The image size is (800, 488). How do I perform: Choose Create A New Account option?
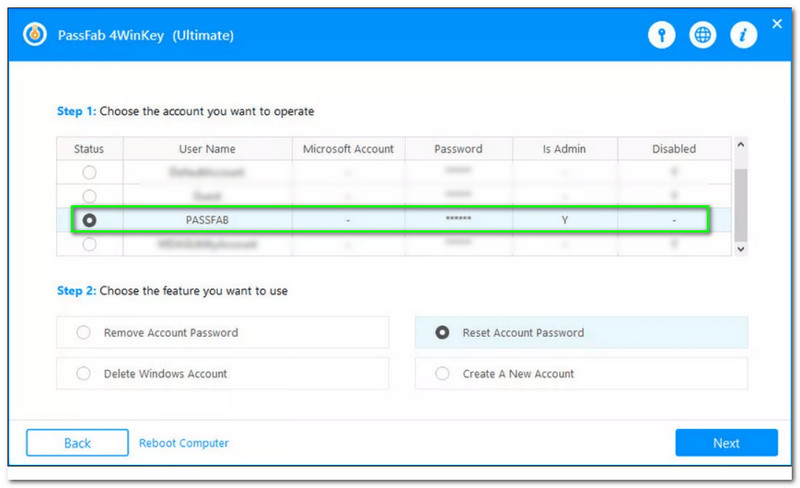[x=442, y=374]
